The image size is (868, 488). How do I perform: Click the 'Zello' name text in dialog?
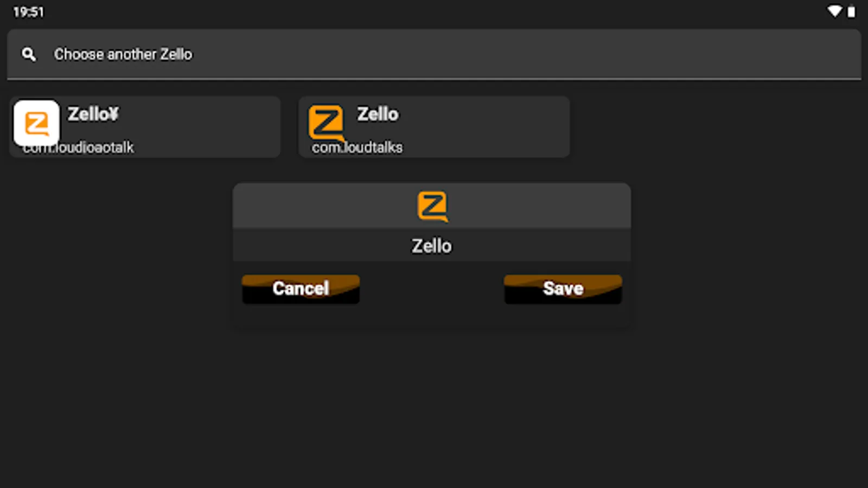pos(431,246)
